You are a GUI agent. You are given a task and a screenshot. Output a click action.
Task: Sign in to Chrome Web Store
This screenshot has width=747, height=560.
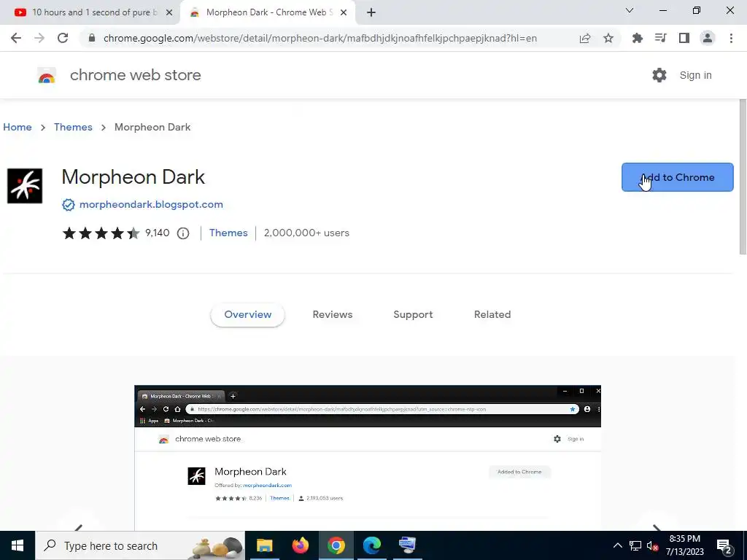[x=695, y=75]
